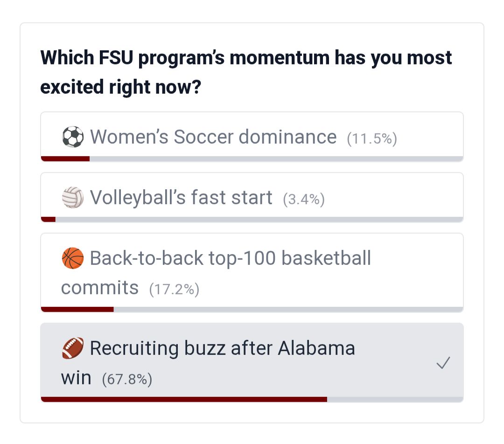504x444 pixels.
Task: Click the 'Women's Soccer dominance' text
Action: tap(213, 137)
